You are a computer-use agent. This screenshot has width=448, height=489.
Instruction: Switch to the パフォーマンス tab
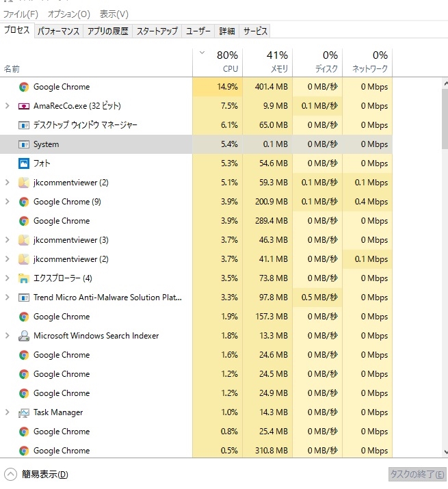point(59,31)
